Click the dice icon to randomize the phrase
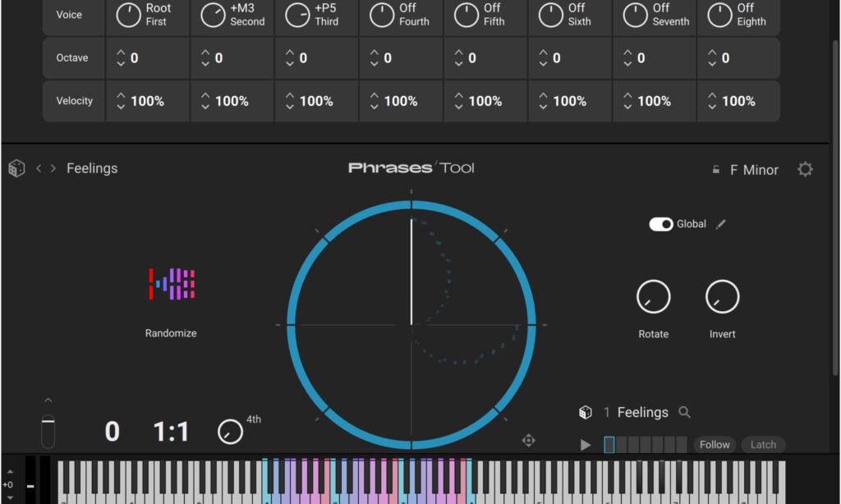The height and width of the screenshot is (504, 841). pyautogui.click(x=16, y=167)
